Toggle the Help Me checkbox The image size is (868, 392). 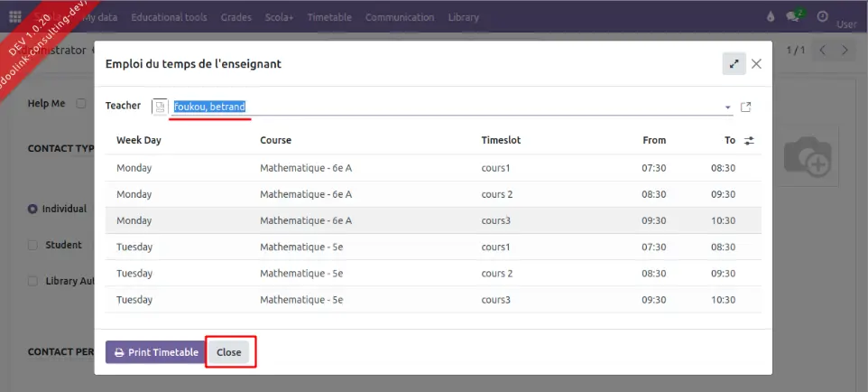click(x=81, y=104)
